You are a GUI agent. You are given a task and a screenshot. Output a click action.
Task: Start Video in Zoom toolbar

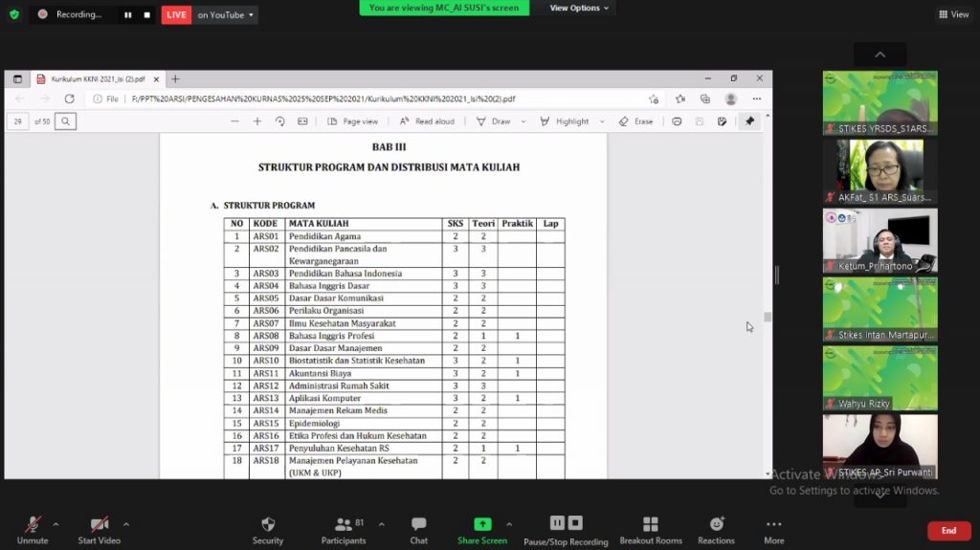[99, 529]
